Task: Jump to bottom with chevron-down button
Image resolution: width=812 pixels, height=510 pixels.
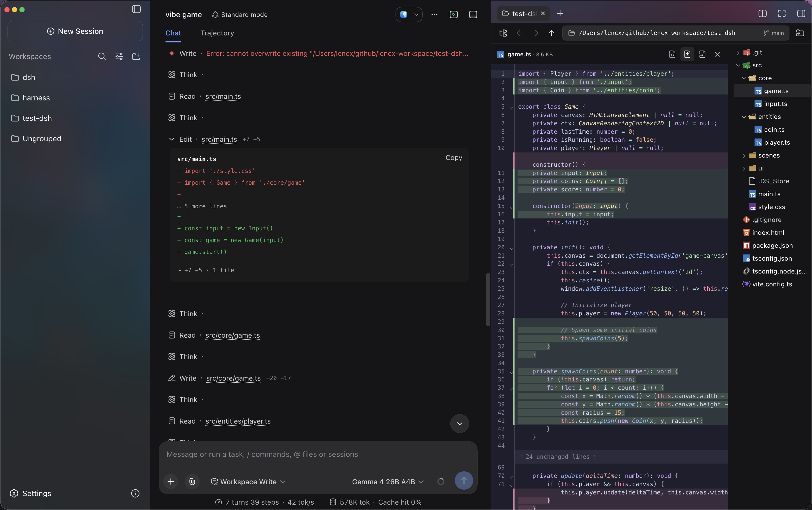Action: pos(460,424)
